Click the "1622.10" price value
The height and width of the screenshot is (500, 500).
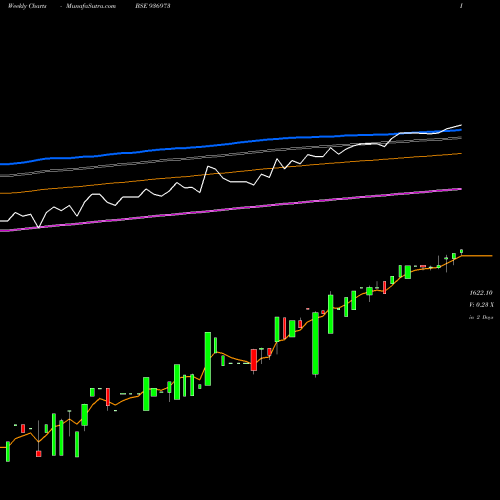point(481,293)
